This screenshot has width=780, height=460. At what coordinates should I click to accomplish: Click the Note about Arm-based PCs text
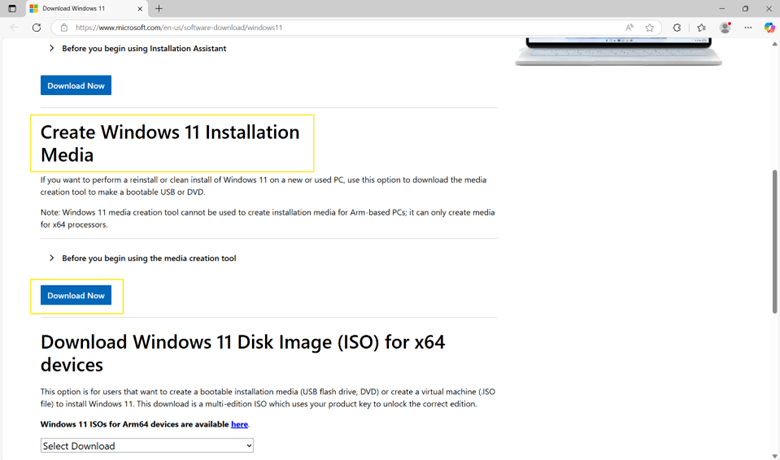click(x=268, y=218)
